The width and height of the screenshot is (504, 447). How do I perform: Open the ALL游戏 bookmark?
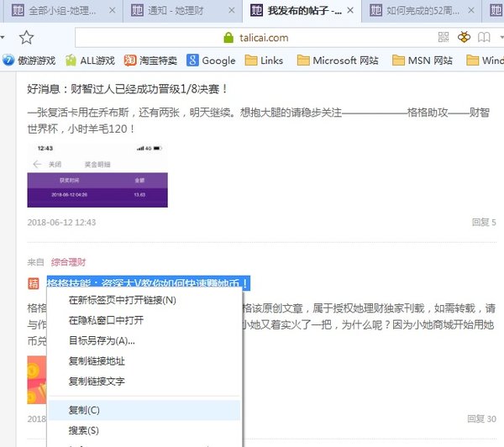tap(90, 60)
